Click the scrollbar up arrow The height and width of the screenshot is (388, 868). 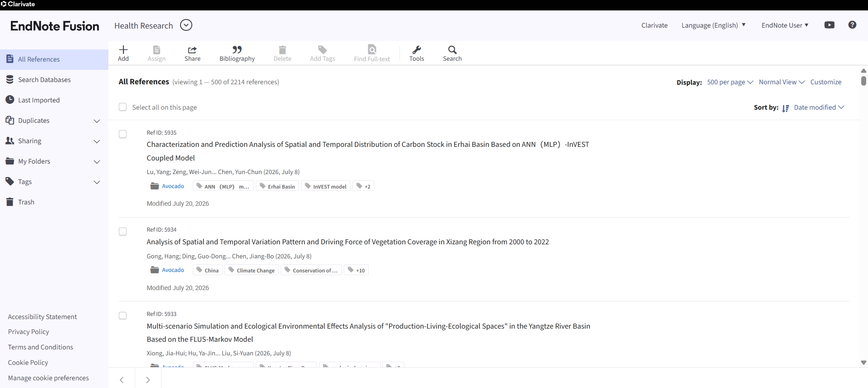(863, 71)
